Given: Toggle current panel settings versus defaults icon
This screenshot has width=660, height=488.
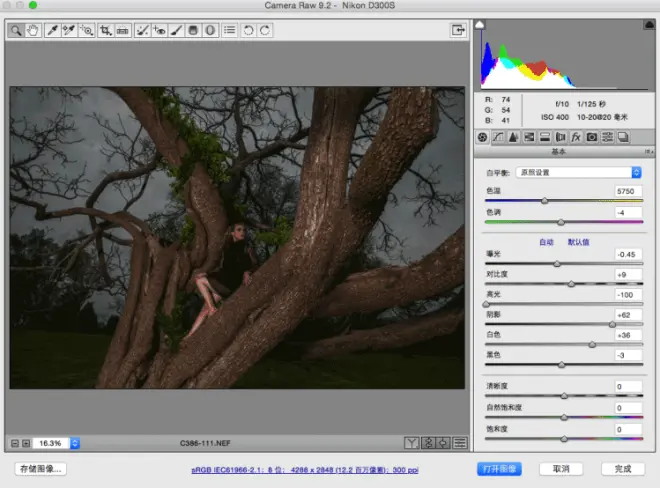Looking at the screenshot, I should tap(460, 443).
